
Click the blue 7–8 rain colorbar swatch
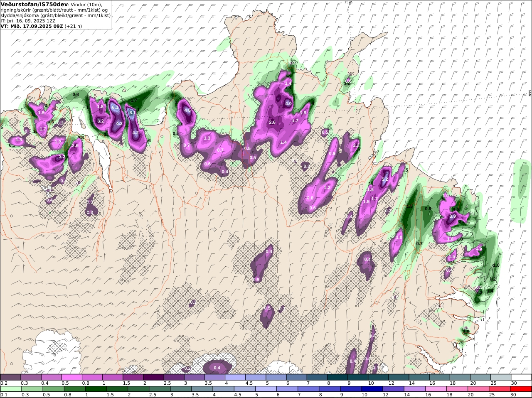click(308, 389)
